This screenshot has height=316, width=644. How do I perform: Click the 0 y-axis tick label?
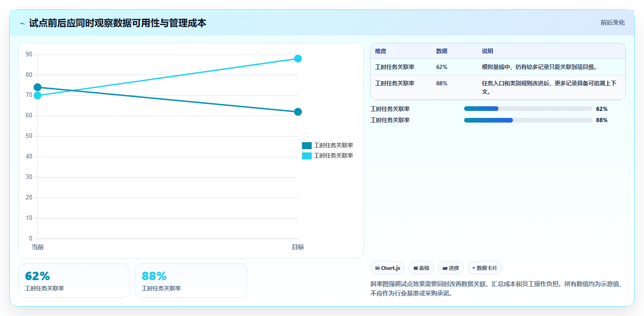coord(31,239)
